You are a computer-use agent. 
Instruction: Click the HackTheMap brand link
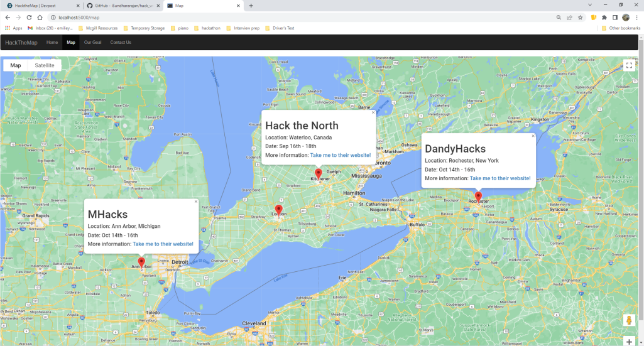(21, 43)
